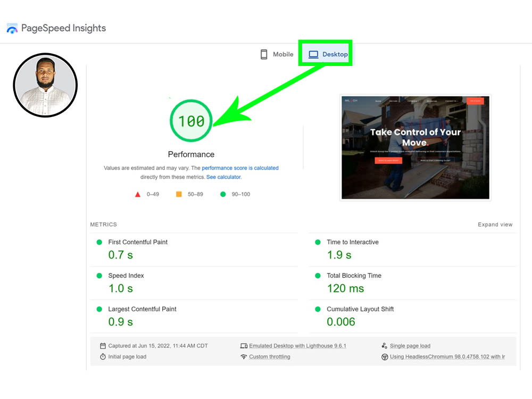The height and width of the screenshot is (399, 532).
Task: Click the Chromium icon by HeadlessChromium
Action: click(x=385, y=357)
